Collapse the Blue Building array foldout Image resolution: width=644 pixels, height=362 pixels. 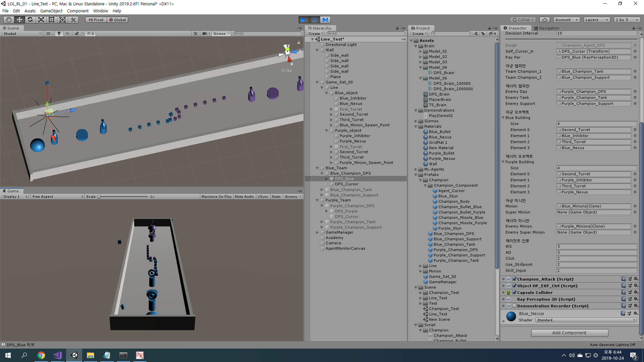(503, 118)
